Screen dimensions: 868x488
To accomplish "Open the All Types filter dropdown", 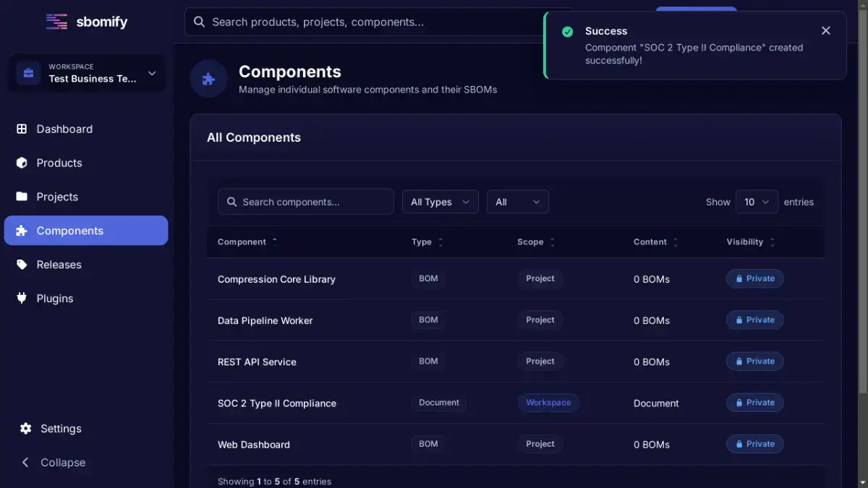I will (440, 202).
